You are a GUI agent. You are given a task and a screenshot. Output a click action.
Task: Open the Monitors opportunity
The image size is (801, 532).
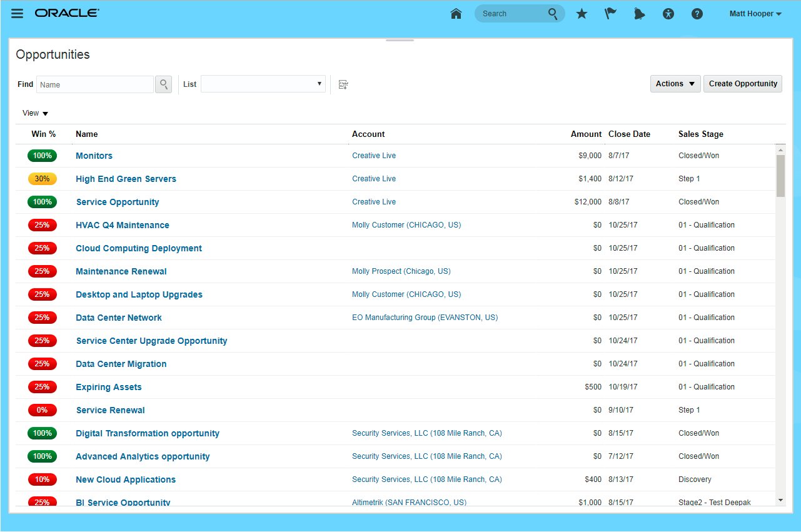click(94, 156)
